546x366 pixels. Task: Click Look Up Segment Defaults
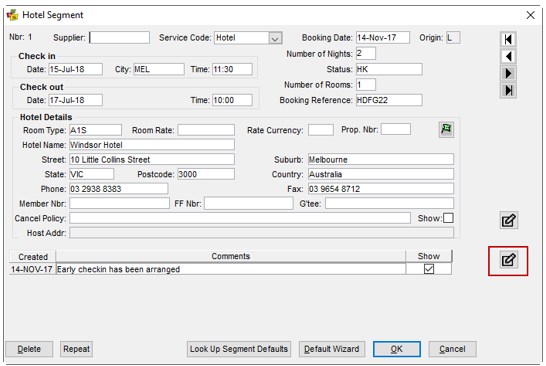click(239, 349)
